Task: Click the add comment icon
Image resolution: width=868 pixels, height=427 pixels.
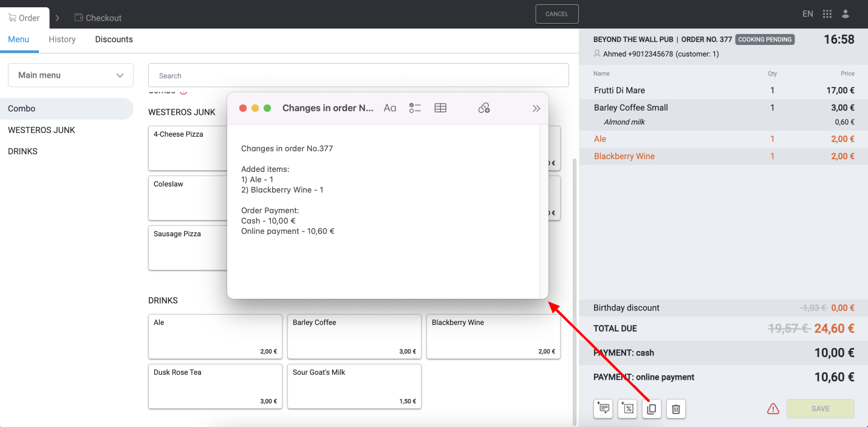Action: click(x=604, y=409)
